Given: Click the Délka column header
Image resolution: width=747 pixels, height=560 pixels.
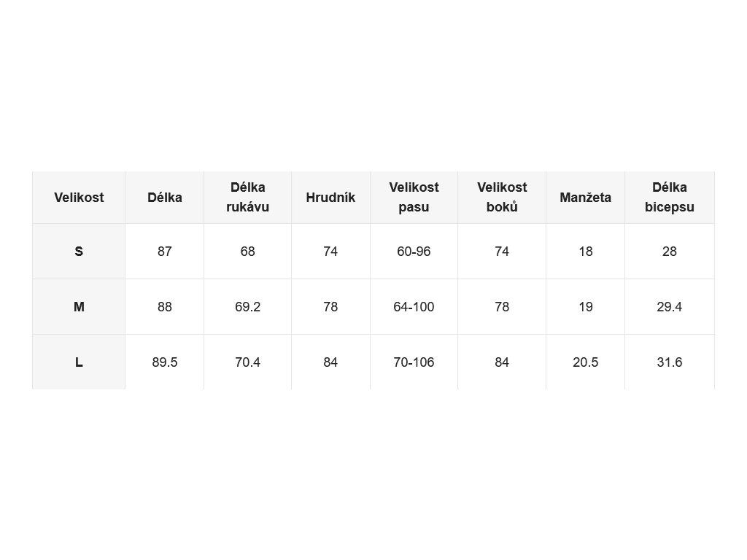Looking at the screenshot, I should (x=164, y=197).
